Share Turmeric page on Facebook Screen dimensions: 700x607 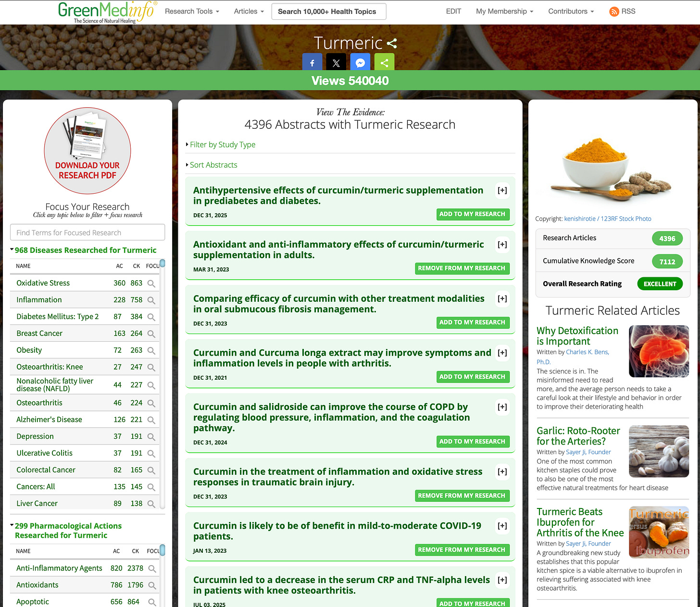tap(312, 62)
